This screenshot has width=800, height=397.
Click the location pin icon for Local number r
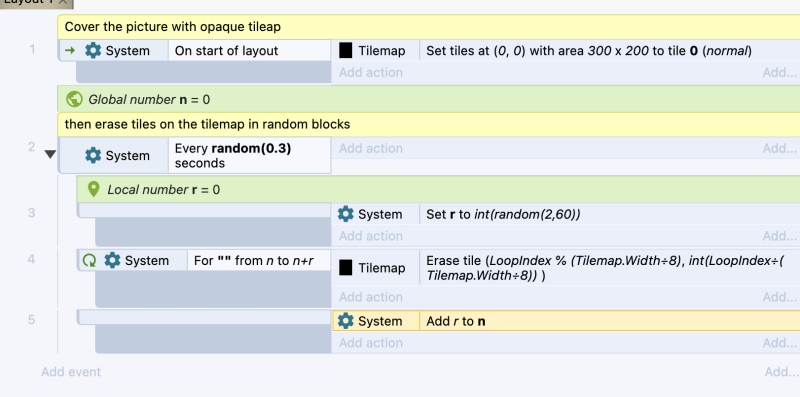click(93, 189)
